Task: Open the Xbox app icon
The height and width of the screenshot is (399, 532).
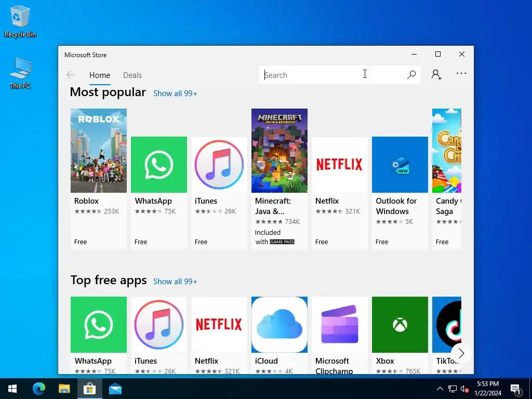Action: 400,325
